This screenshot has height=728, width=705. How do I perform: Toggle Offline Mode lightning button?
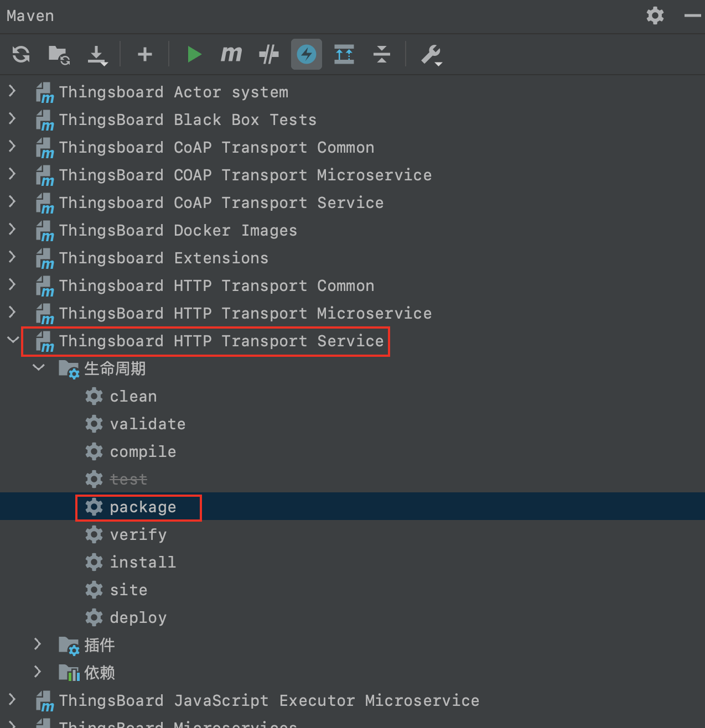[307, 54]
